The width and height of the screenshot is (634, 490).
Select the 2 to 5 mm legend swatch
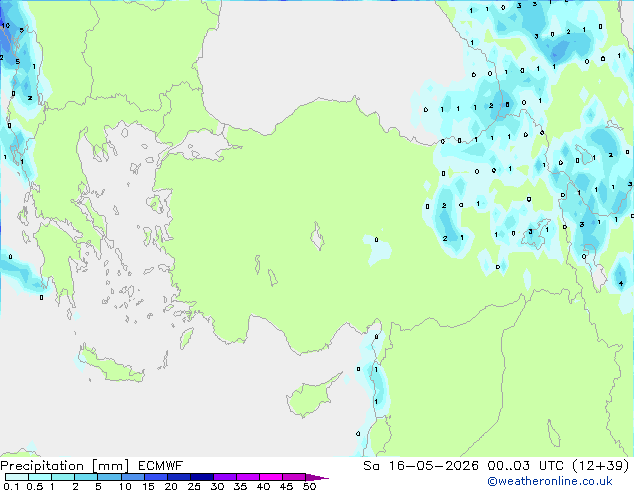click(x=86, y=477)
